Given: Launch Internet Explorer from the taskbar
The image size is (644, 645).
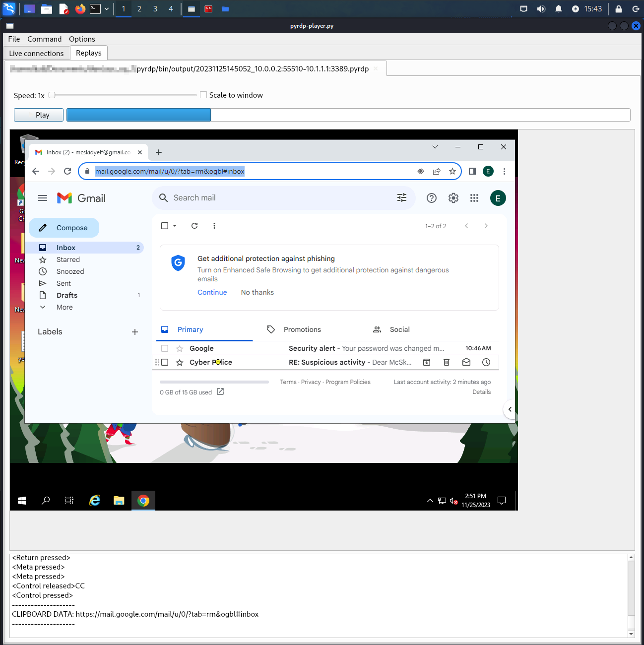Looking at the screenshot, I should 95,501.
